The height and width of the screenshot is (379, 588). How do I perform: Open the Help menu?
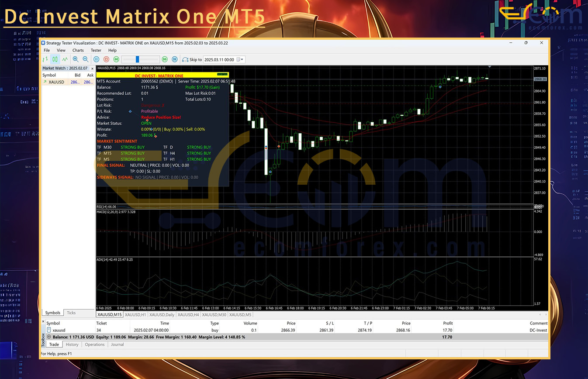click(112, 50)
